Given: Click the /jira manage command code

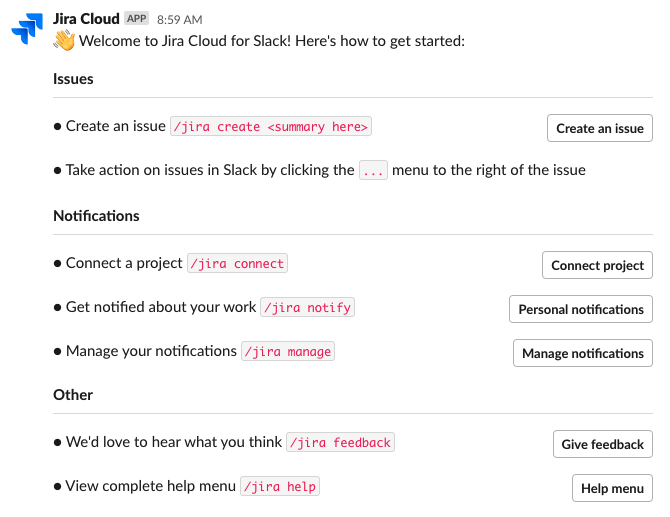Looking at the screenshot, I should point(288,352).
